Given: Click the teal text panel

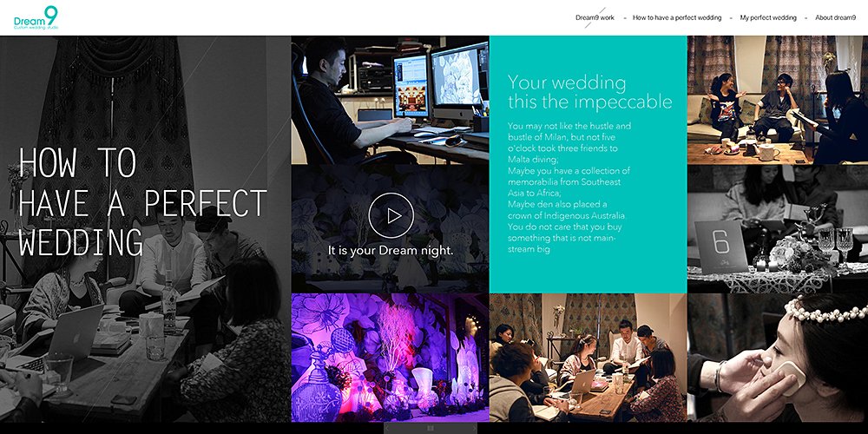Looking at the screenshot, I should tap(588, 164).
